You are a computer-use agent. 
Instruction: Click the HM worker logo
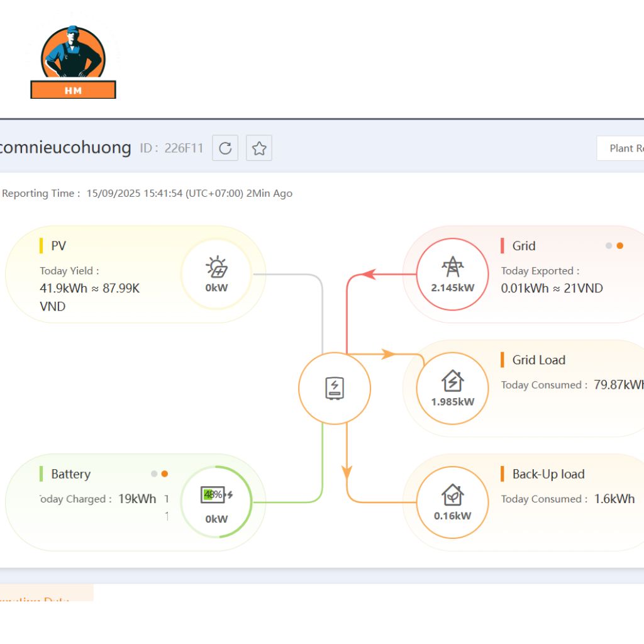coord(73,62)
